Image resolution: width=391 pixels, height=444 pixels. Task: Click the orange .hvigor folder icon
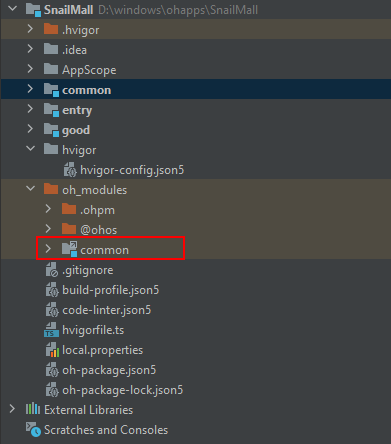point(51,29)
